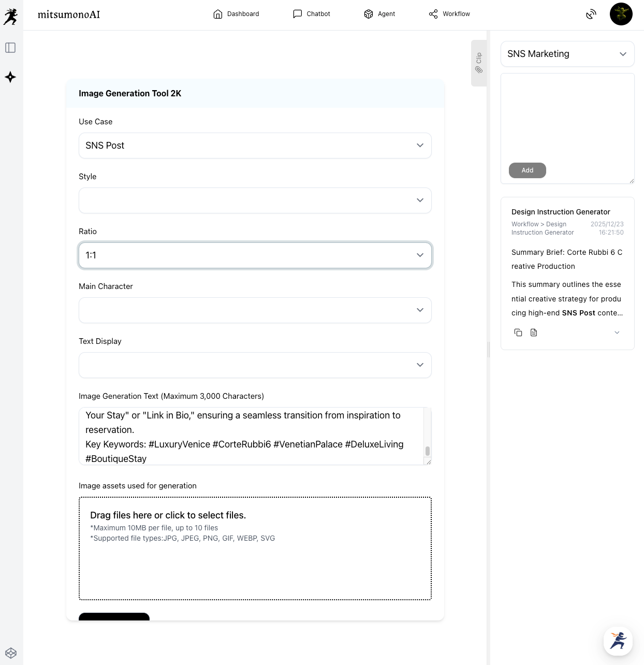Click the satellite broadcast icon in header

(x=591, y=15)
